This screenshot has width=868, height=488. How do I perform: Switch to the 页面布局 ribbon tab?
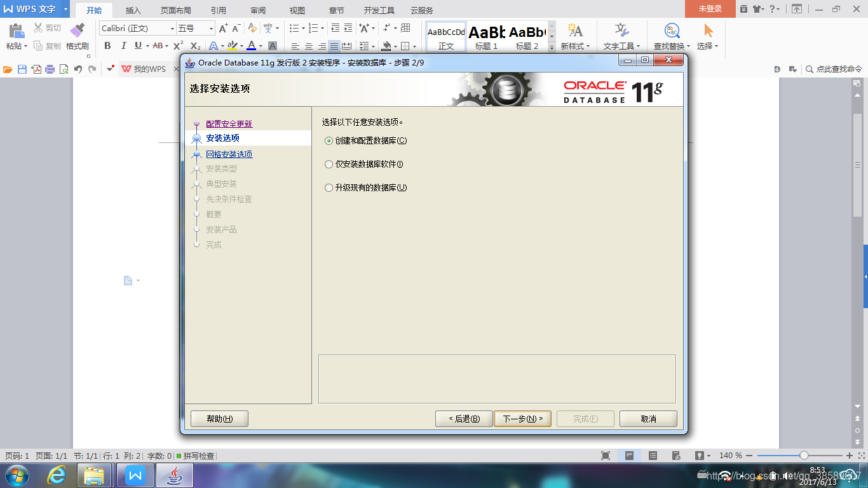175,10
